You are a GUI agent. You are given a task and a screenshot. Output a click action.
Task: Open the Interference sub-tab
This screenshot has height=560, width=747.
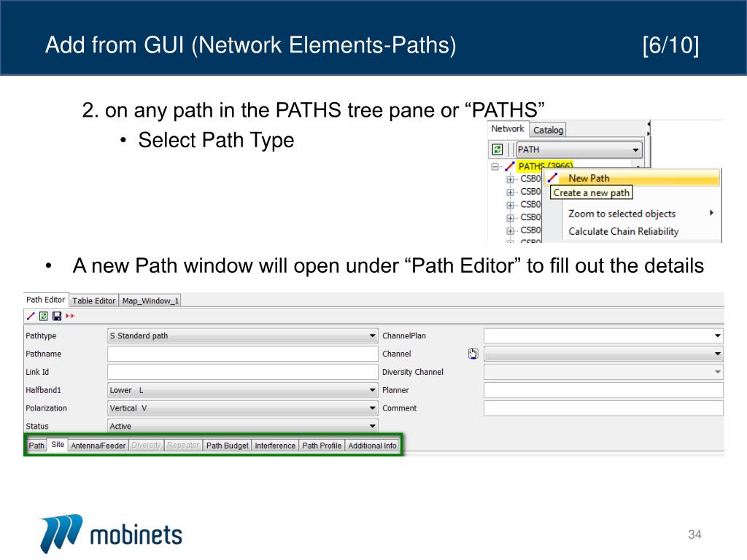click(x=275, y=446)
